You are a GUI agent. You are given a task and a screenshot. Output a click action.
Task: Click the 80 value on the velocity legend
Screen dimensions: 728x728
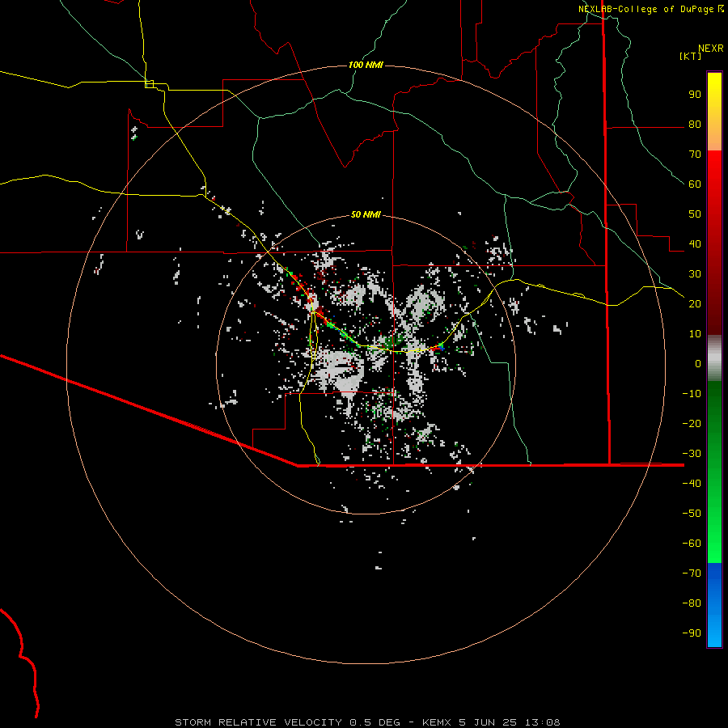click(x=695, y=125)
